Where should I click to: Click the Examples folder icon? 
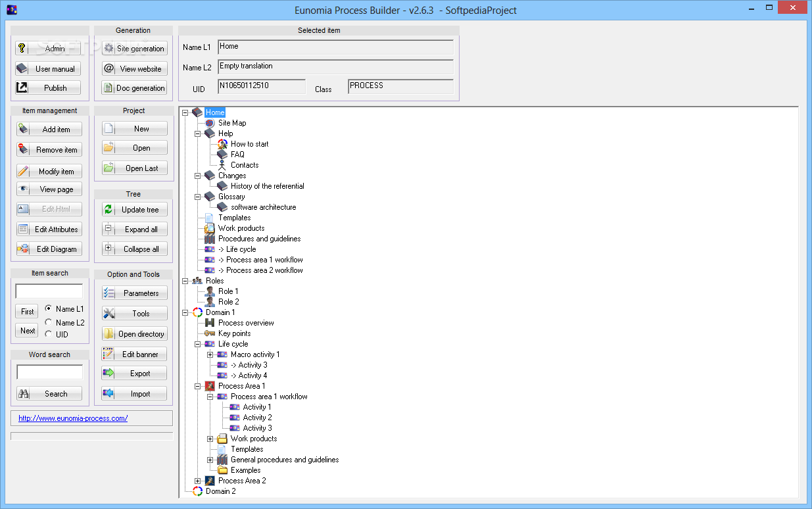[x=222, y=470]
